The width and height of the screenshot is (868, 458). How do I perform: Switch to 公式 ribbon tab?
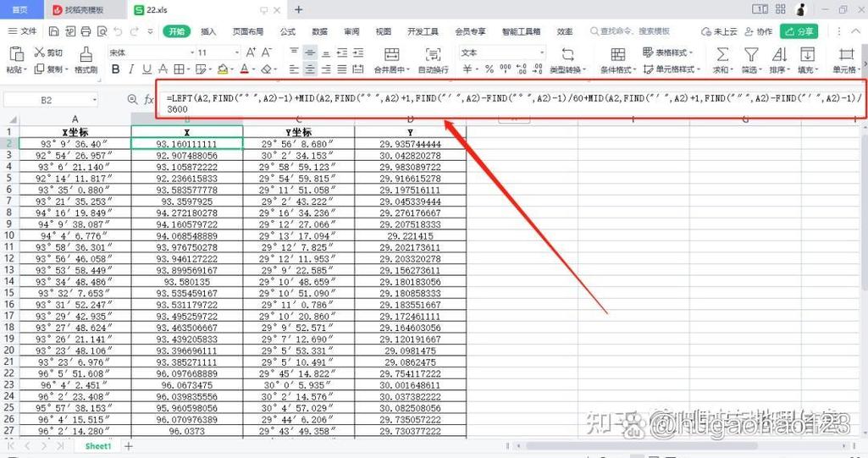[x=288, y=31]
